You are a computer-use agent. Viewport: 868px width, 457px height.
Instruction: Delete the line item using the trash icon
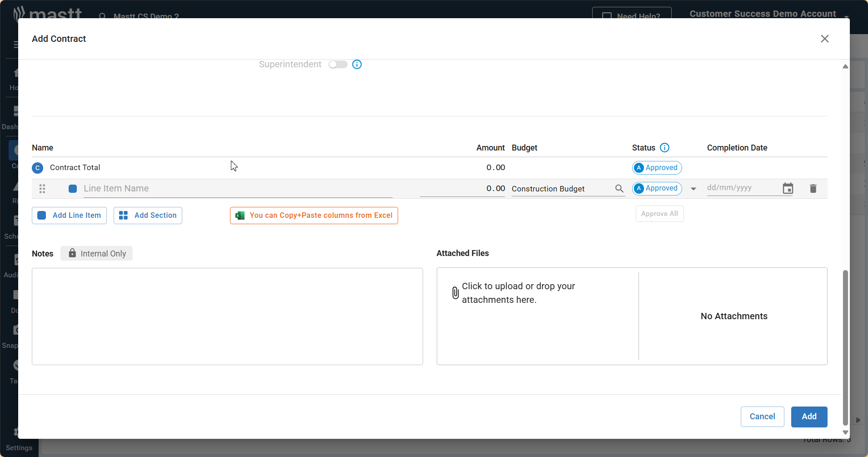tap(813, 188)
